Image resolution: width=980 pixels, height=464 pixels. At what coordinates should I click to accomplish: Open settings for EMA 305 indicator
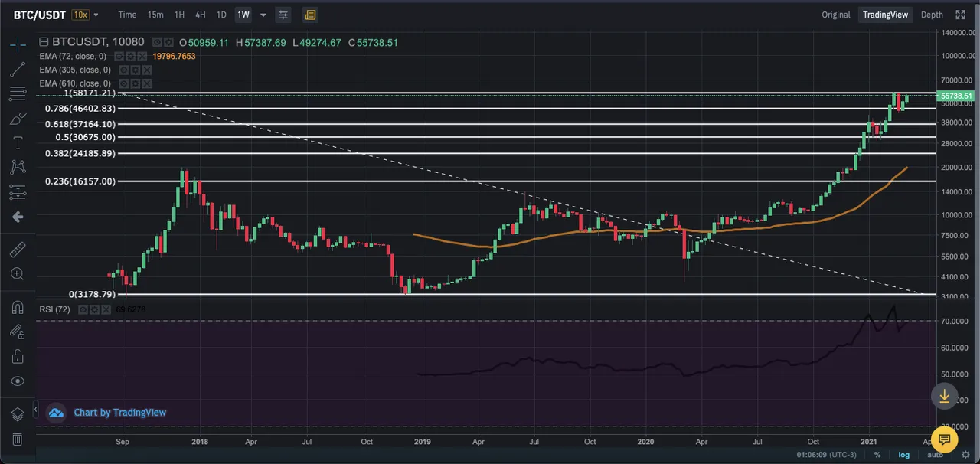pyautogui.click(x=136, y=70)
